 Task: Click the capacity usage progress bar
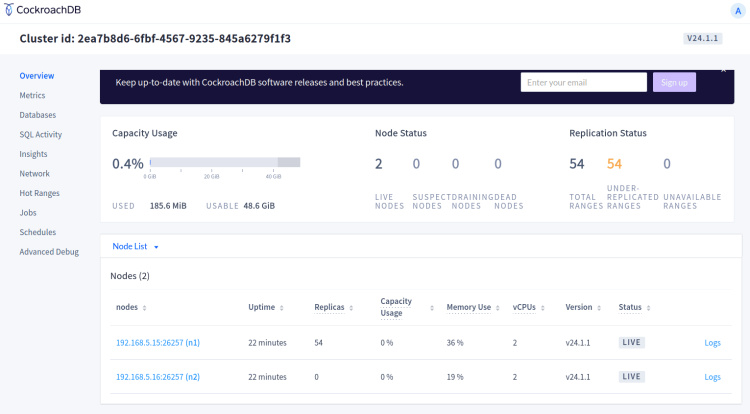(x=225, y=163)
